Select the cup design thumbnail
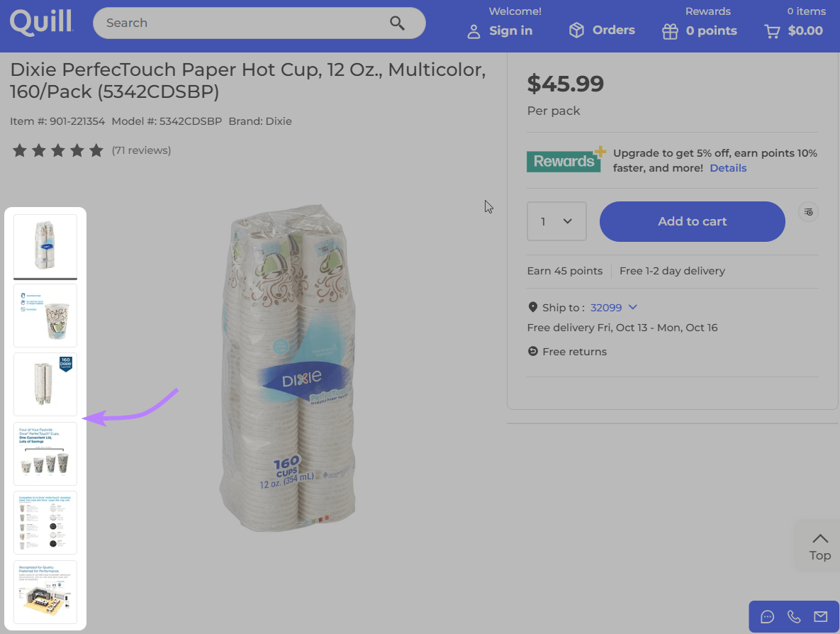This screenshot has height=634, width=840. 45,316
